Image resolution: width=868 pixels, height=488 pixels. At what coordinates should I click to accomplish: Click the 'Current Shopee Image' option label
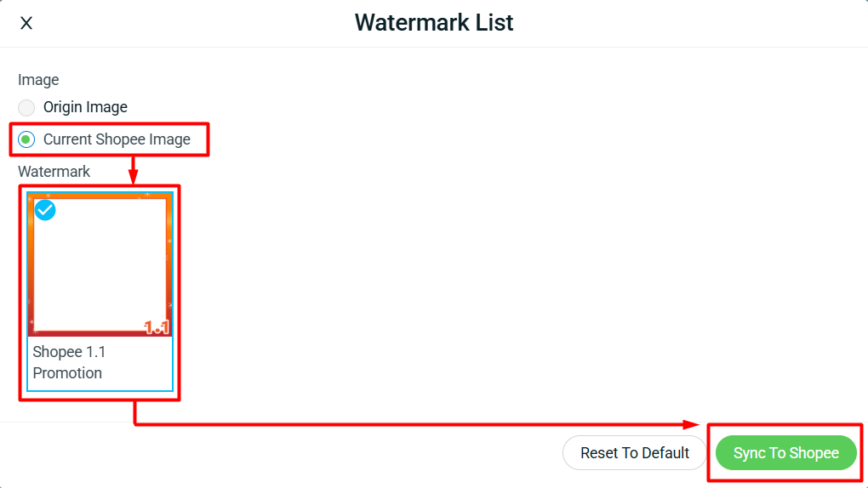click(117, 139)
